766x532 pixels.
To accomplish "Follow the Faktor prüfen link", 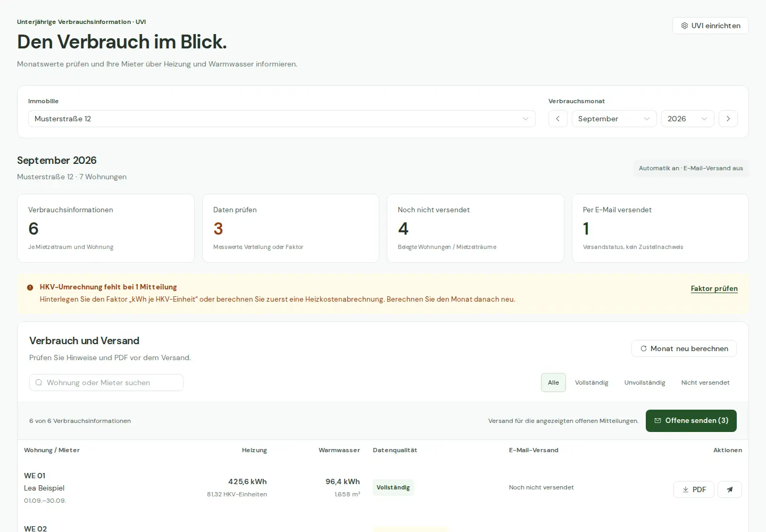I will (714, 288).
